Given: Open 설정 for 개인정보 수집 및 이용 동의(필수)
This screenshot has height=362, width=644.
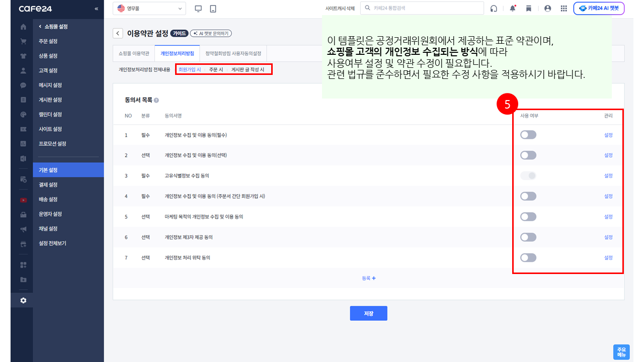Looking at the screenshot, I should 608,135.
